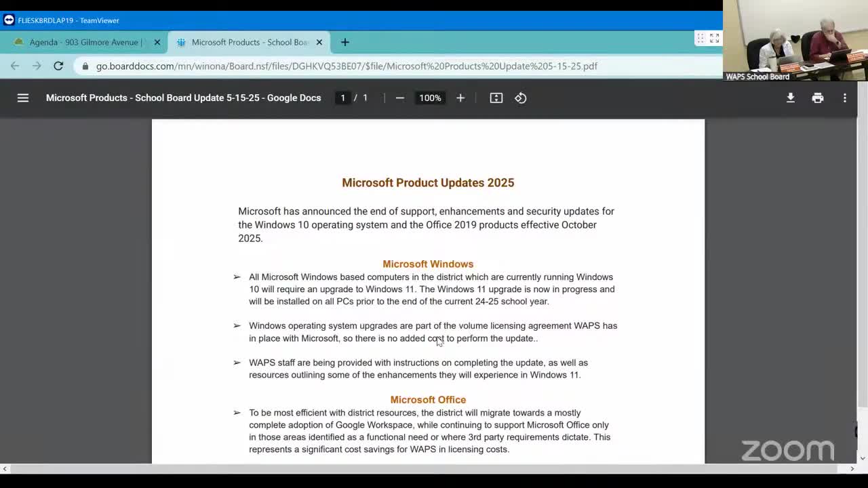
Task: Close the Agenda - 903 Gilmore Avenue tab
Action: point(157,42)
